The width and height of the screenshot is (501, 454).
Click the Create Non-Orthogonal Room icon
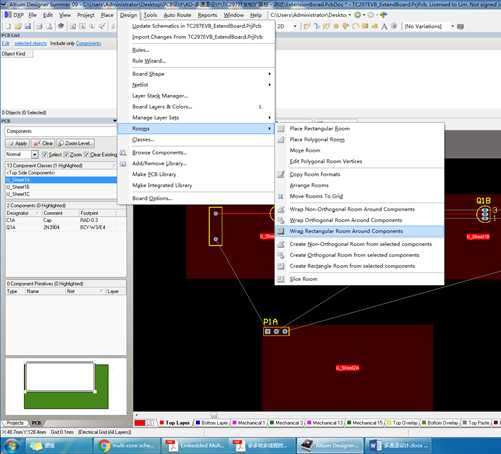tap(281, 244)
